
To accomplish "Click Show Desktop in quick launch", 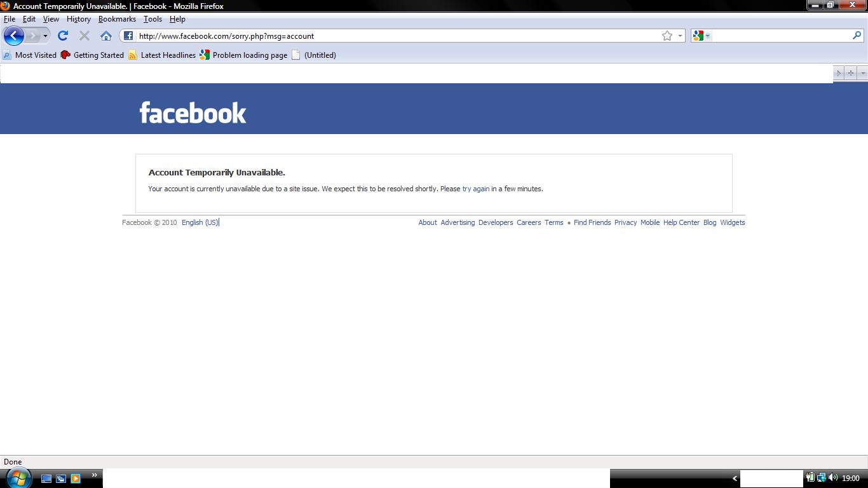I will [46, 478].
